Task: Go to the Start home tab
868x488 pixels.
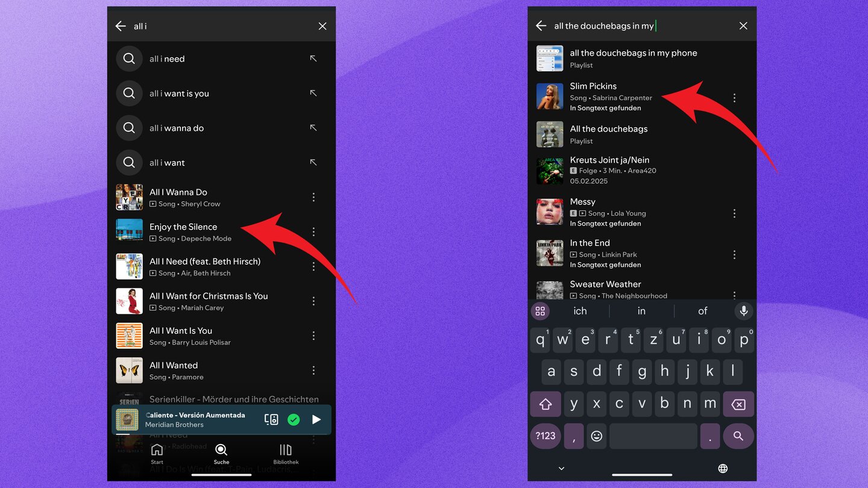Action: 157,454
